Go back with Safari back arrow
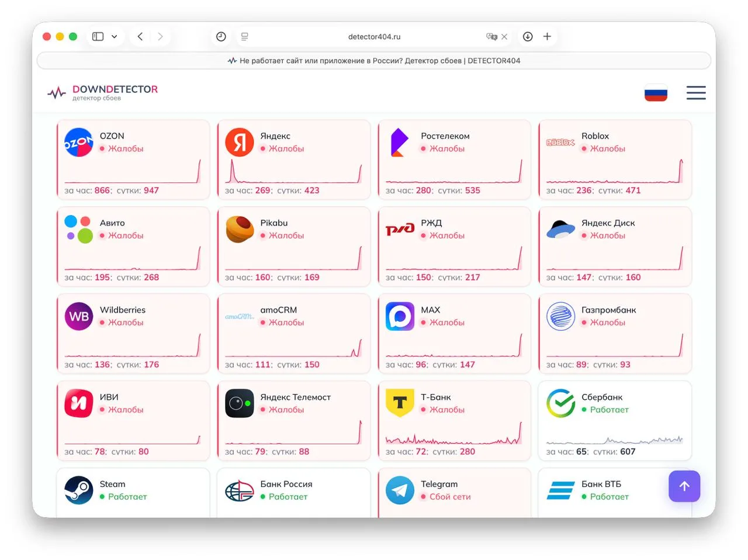 [140, 36]
